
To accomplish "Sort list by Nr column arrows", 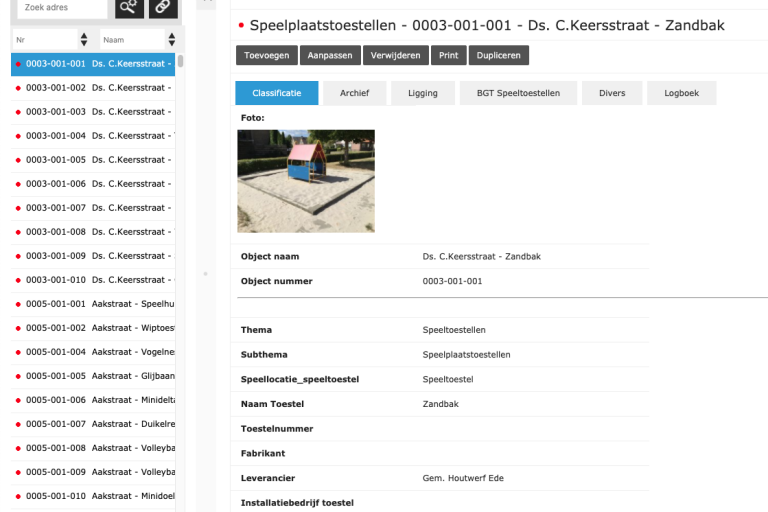I will 83,39.
